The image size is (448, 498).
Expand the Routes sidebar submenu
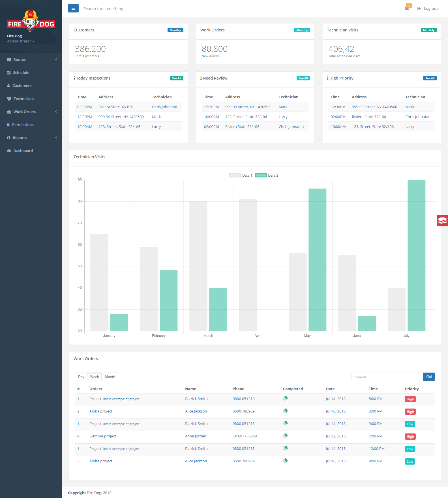click(31, 60)
